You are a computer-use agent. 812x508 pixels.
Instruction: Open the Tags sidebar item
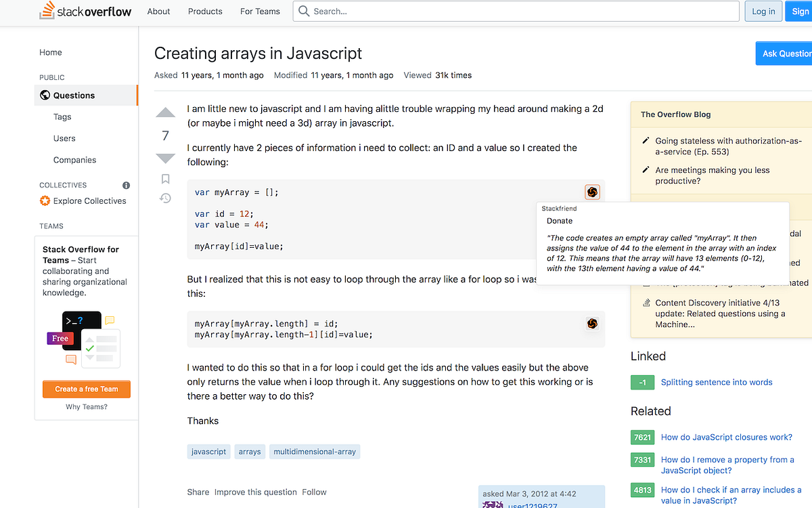[x=62, y=117]
